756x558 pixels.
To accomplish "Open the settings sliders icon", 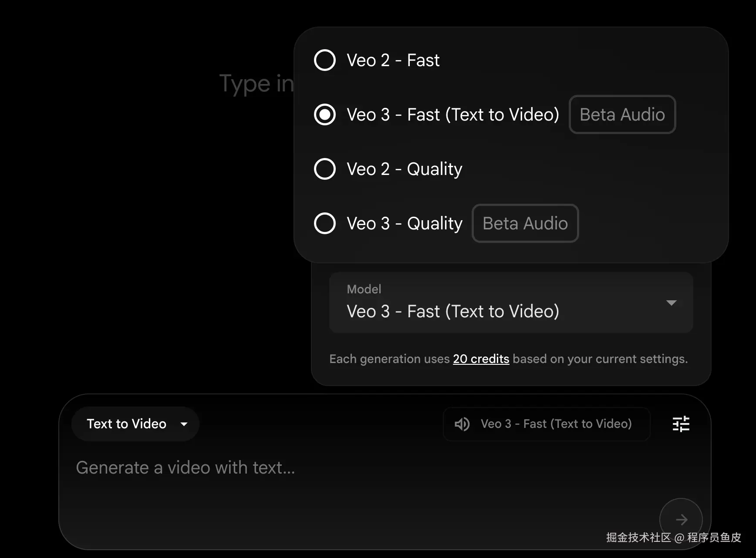I will [x=681, y=424].
